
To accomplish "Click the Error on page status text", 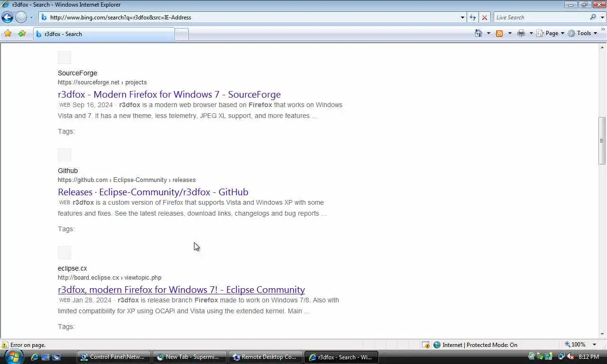I will tap(28, 345).
